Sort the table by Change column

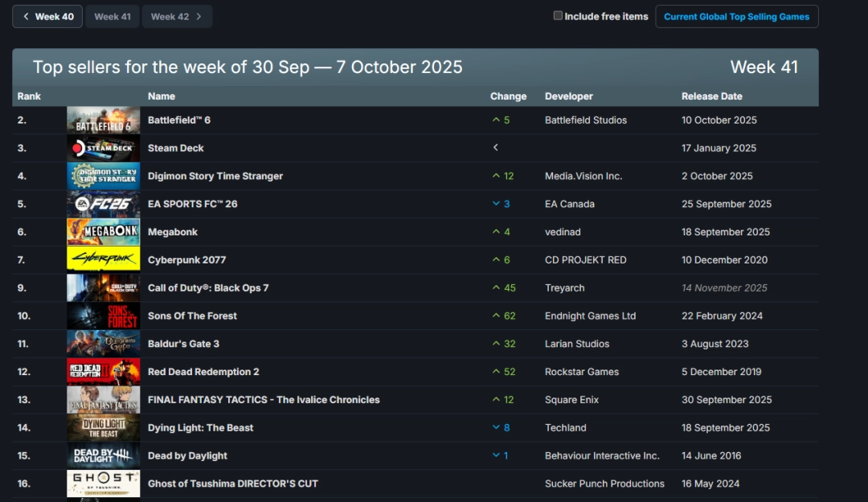point(508,96)
